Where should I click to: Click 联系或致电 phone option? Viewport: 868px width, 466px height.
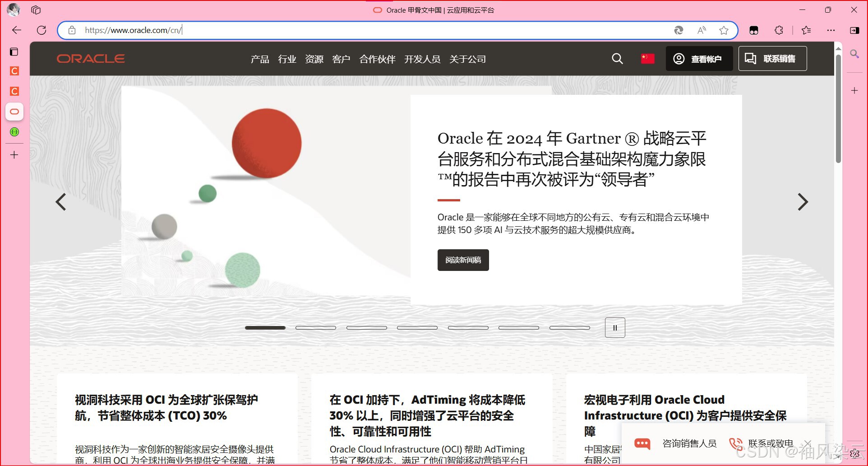(761, 443)
